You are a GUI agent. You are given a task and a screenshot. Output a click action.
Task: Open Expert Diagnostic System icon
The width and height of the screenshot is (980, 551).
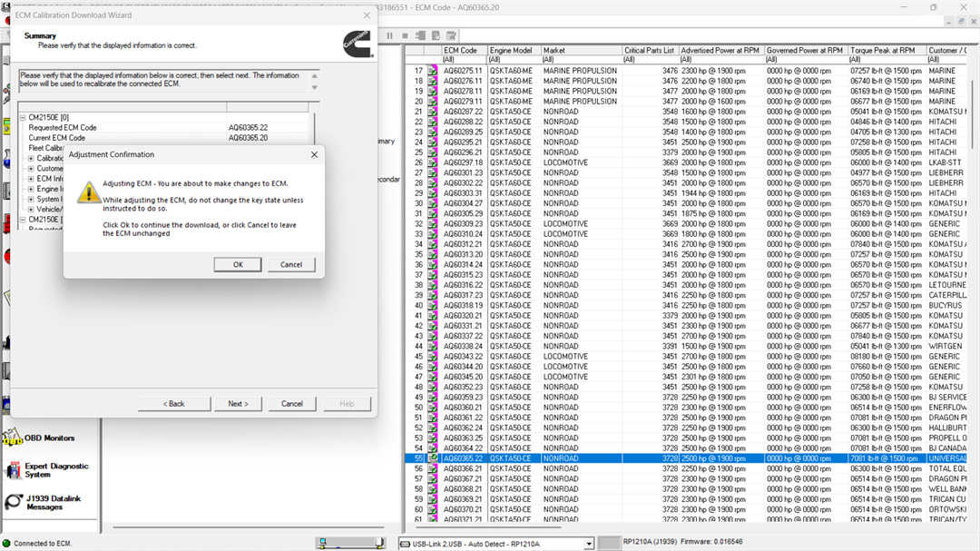(x=13, y=470)
